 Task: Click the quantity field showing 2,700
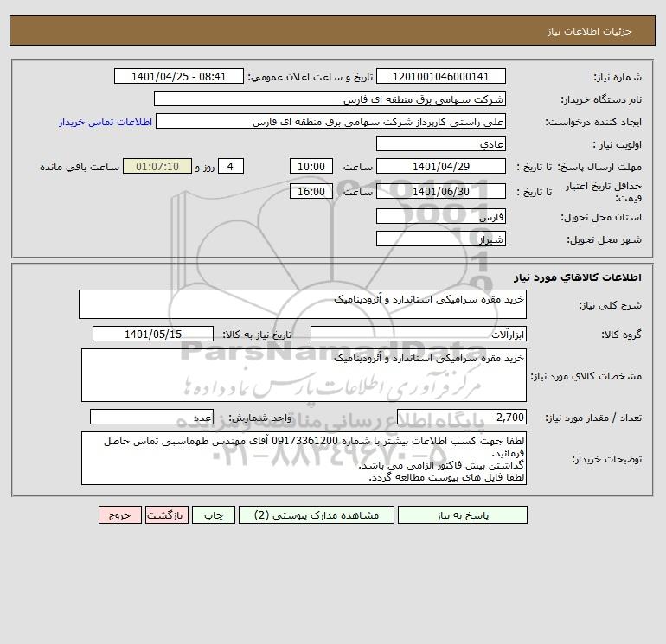click(462, 417)
